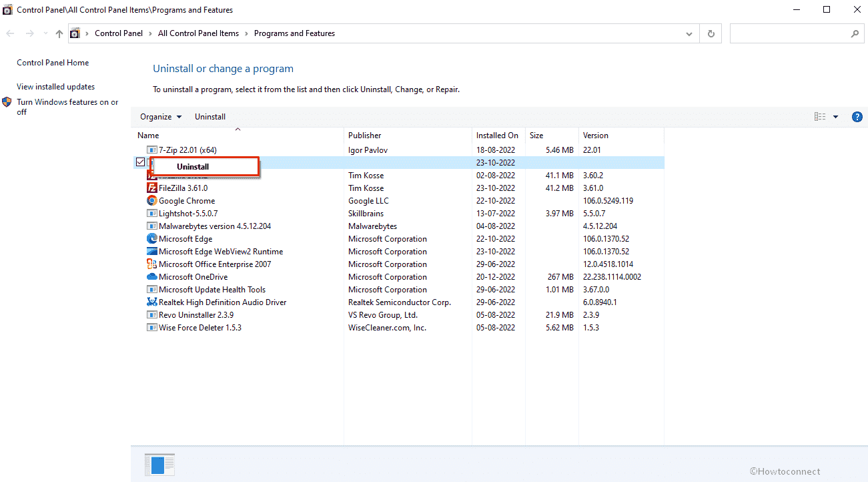Expand the chevron after Control Panel breadcrumb
This screenshot has width=868, height=482.
coord(151,33)
